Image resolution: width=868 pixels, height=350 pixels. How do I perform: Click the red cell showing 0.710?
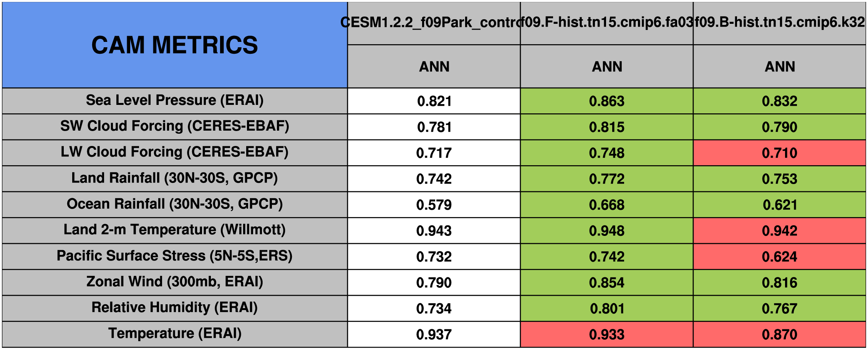point(779,153)
